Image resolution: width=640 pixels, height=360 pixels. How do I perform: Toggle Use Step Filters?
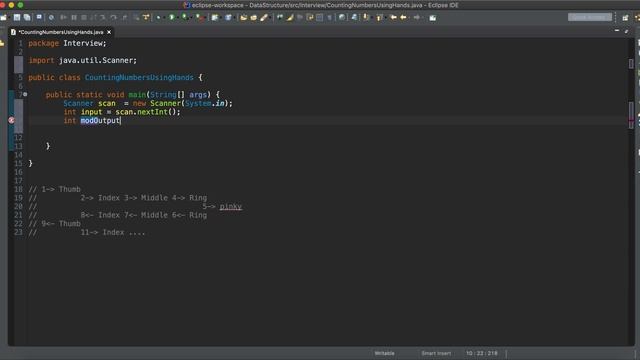(x=146, y=18)
